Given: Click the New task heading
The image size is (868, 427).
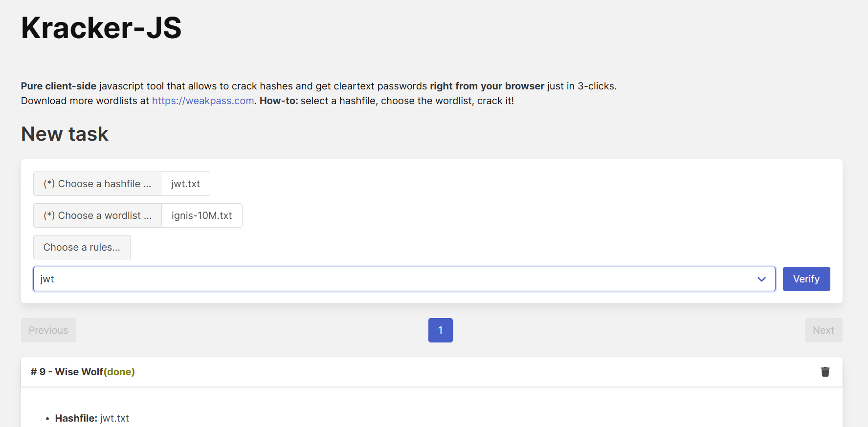Looking at the screenshot, I should (65, 134).
